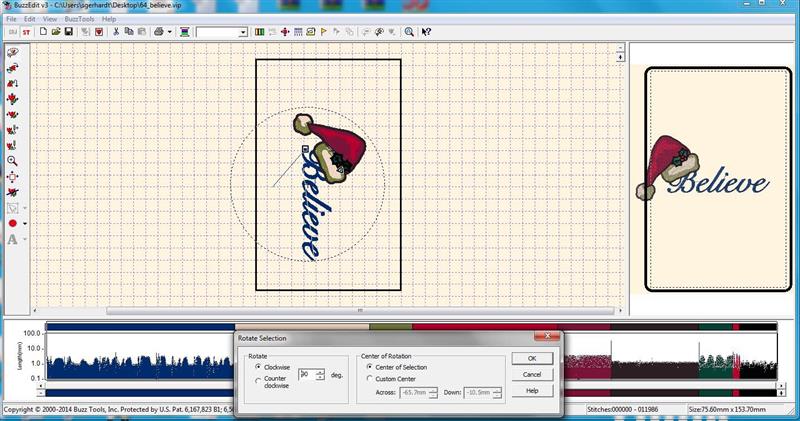Image resolution: width=800 pixels, height=421 pixels.
Task: Click the yellow flag icon
Action: [x=324, y=32]
